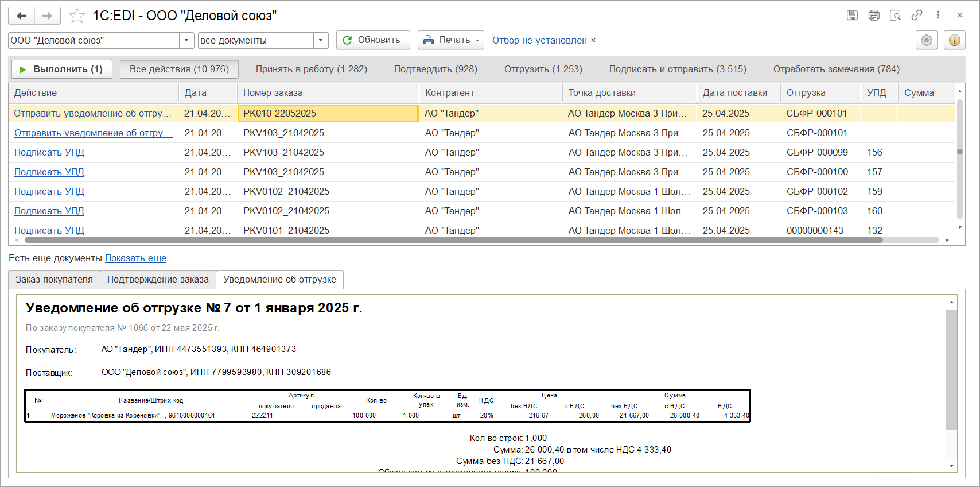Viewport: 980px width, 487px height.
Task: Click the Показать еще link
Action: tap(135, 258)
